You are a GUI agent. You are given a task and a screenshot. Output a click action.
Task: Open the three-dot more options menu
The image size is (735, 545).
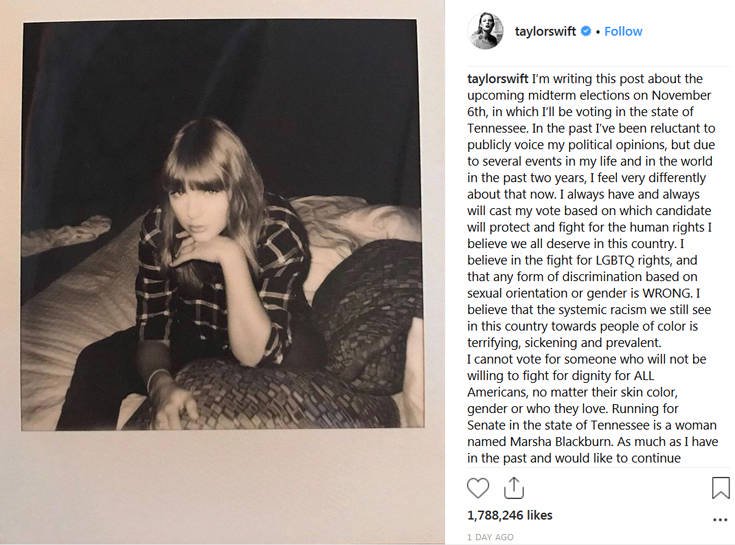tap(720, 519)
